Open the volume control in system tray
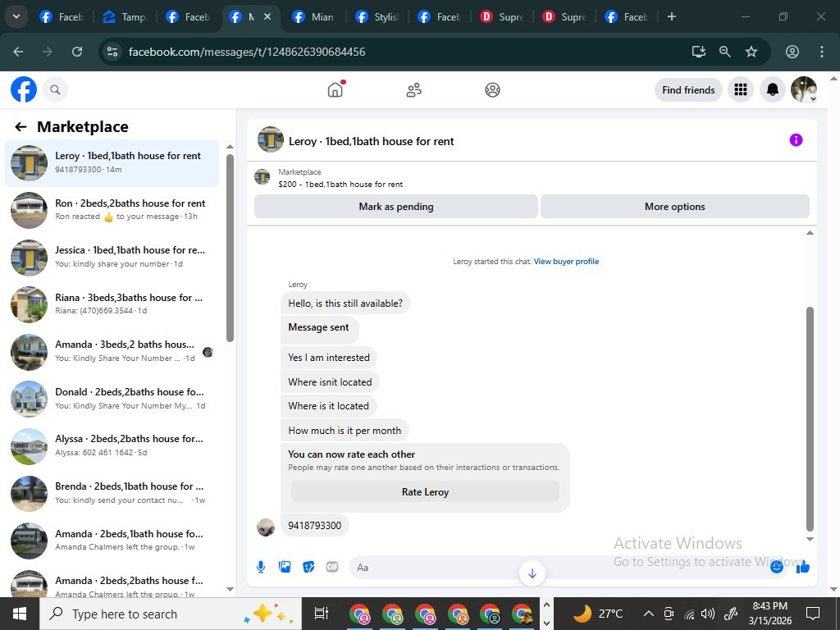Screen dimensions: 840x630 pyautogui.click(x=708, y=614)
